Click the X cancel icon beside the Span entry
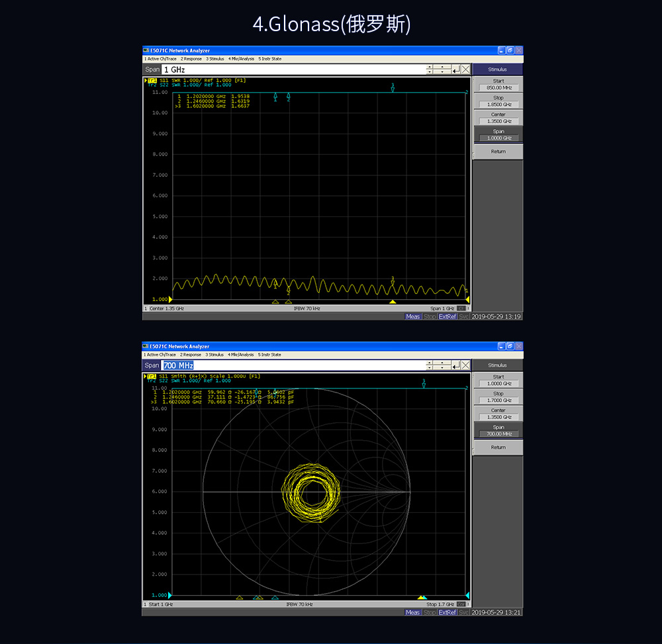 pos(465,70)
